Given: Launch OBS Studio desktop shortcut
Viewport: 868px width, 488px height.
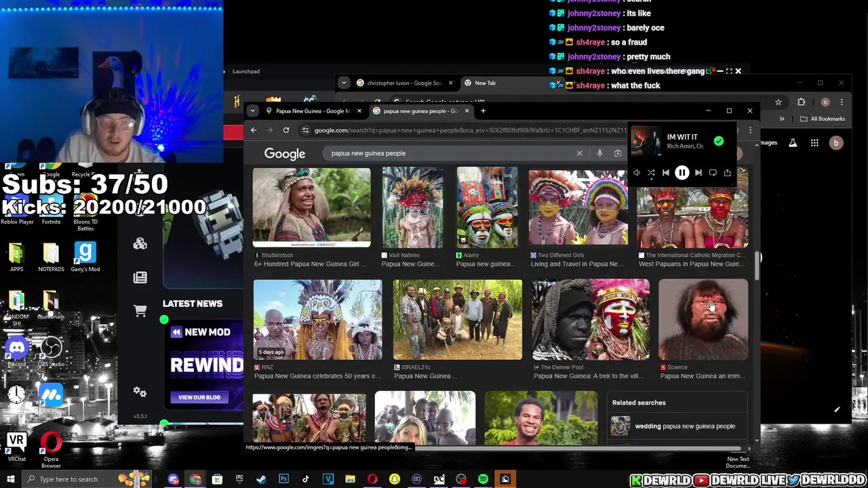Looking at the screenshot, I should [51, 352].
